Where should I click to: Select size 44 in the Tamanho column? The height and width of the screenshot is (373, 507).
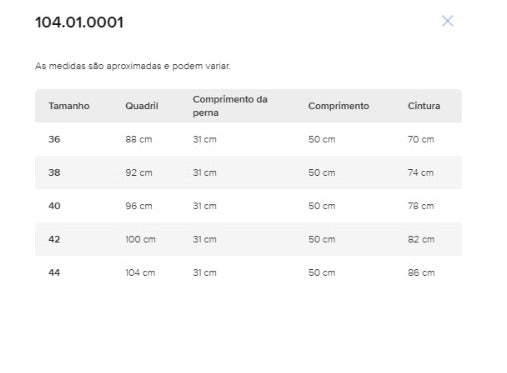pyautogui.click(x=54, y=273)
